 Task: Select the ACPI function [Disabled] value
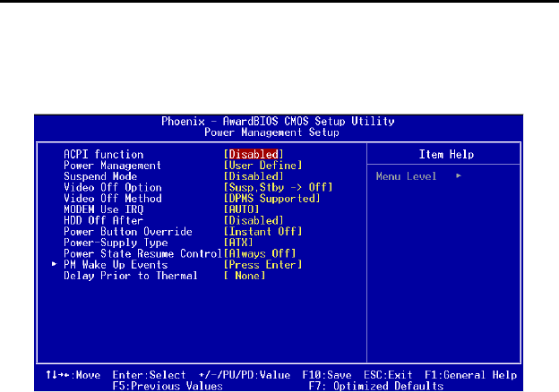(254, 155)
